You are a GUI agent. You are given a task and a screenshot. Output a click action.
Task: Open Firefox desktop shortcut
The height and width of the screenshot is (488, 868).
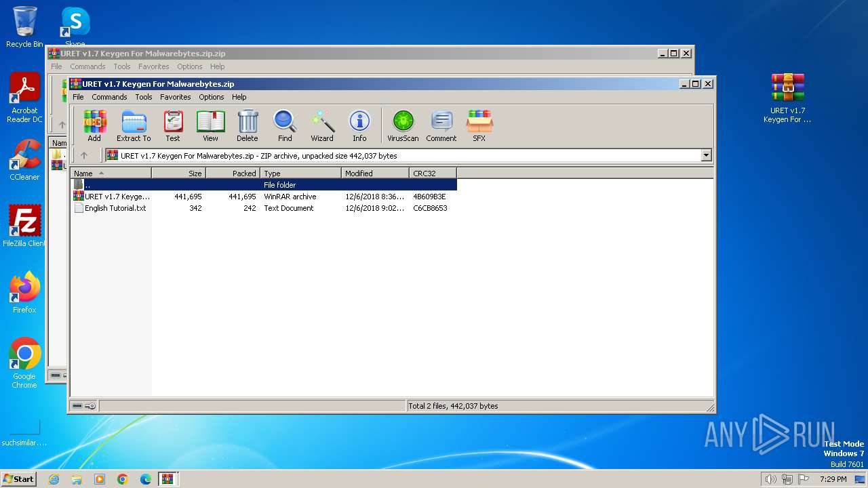click(x=24, y=292)
